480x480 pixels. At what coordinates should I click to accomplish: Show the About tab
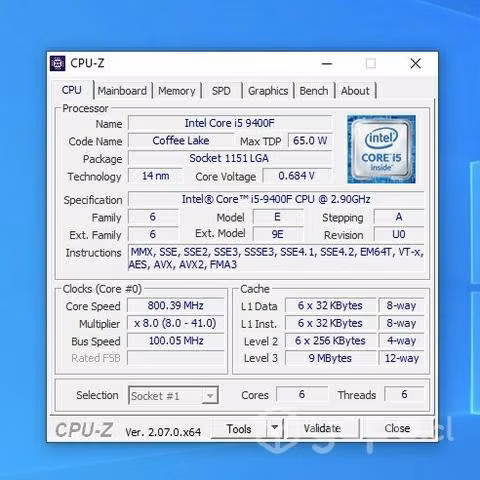click(355, 91)
